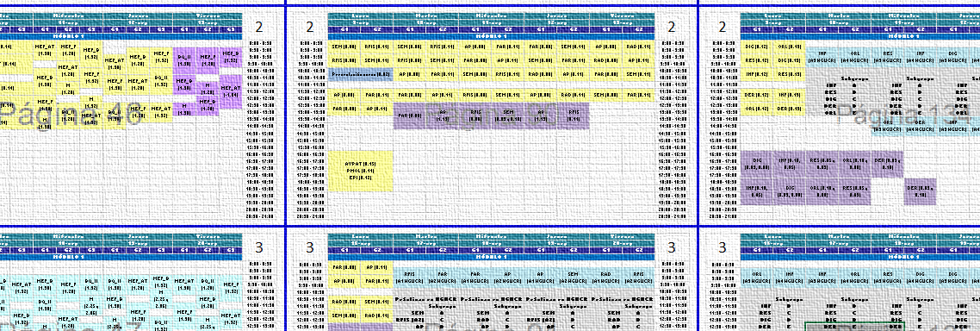The image size is (980, 331).
Task: Select the MÓDULO 1 bar on the week 2 middle page
Action: pyautogui.click(x=491, y=35)
